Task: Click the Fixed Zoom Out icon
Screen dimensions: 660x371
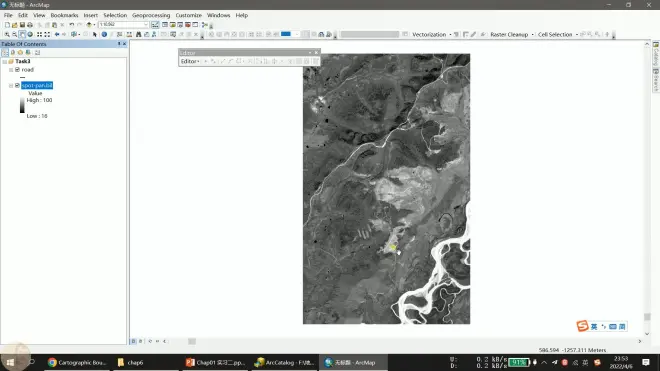Action: [47, 35]
